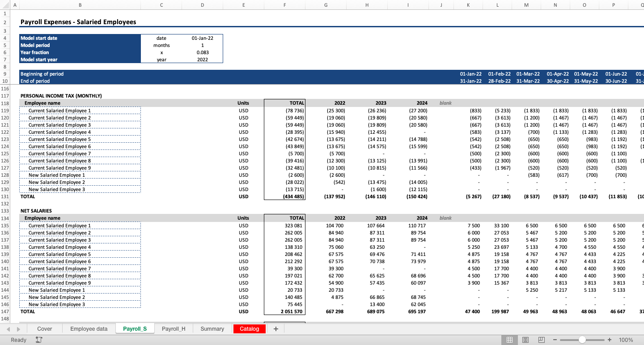Select the (5 700) total tax for Employee 7
This screenshot has width=644, height=345.
(x=285, y=153)
